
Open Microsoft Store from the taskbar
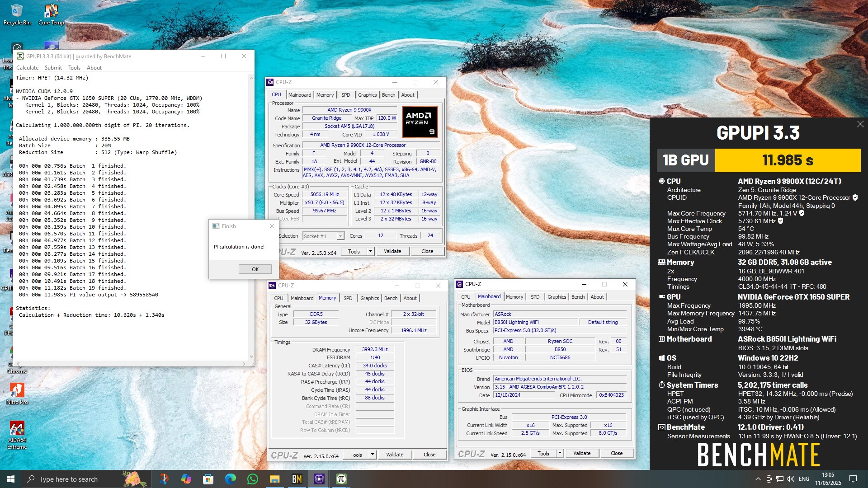pyautogui.click(x=208, y=479)
